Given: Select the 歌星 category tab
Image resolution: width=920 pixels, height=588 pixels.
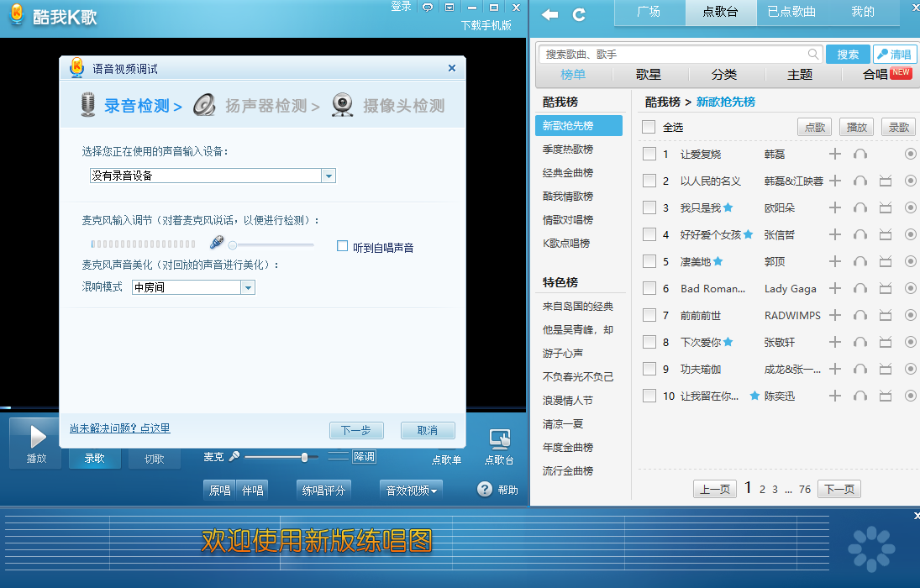Looking at the screenshot, I should 648,74.
